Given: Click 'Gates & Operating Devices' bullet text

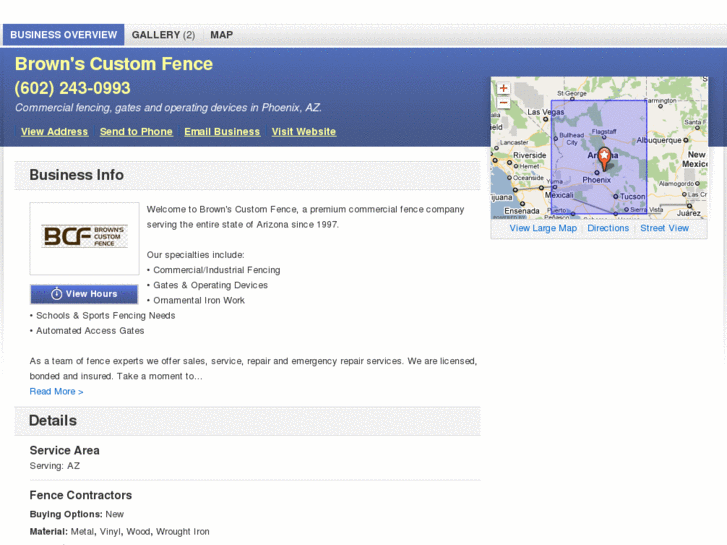Looking at the screenshot, I should coord(210,285).
